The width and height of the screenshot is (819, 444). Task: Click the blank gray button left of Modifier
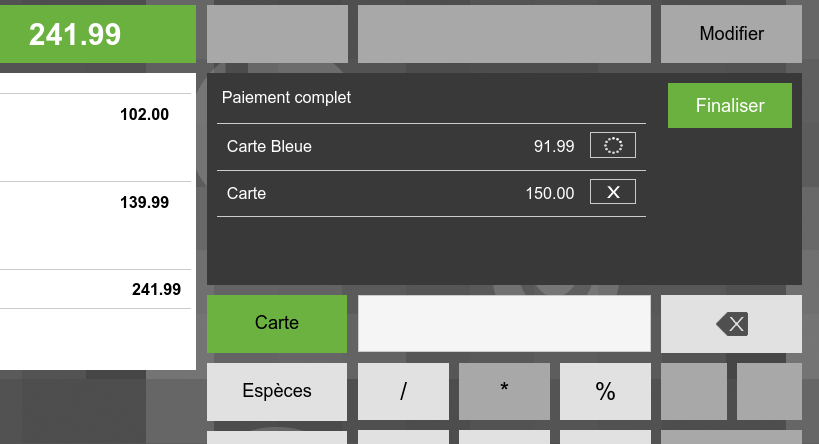click(x=504, y=34)
